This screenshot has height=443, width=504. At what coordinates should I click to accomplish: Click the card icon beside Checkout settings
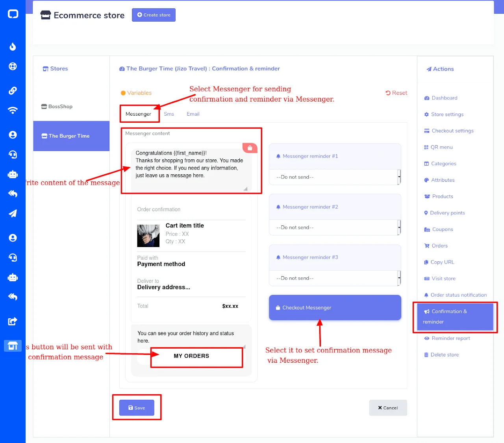point(427,131)
